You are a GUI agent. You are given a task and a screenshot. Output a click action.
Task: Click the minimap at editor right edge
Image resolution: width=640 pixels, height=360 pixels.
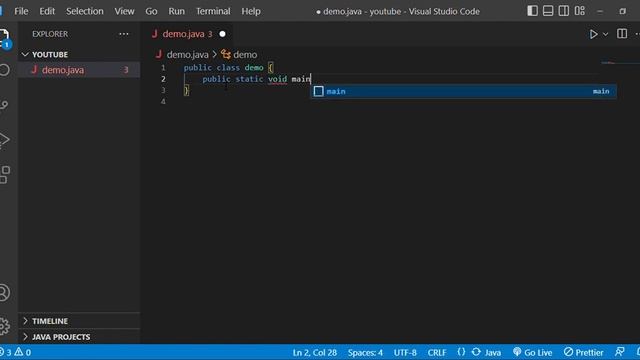click(620, 63)
